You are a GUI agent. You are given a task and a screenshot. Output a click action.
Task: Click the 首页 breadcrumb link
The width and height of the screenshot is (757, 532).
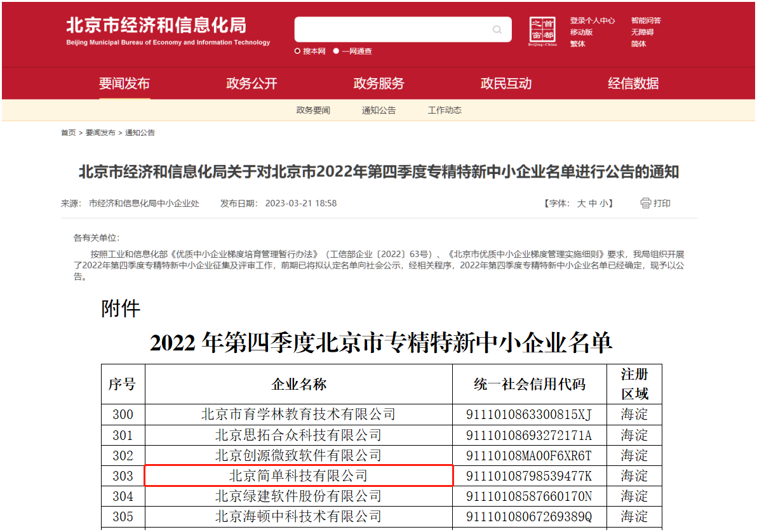68,133
